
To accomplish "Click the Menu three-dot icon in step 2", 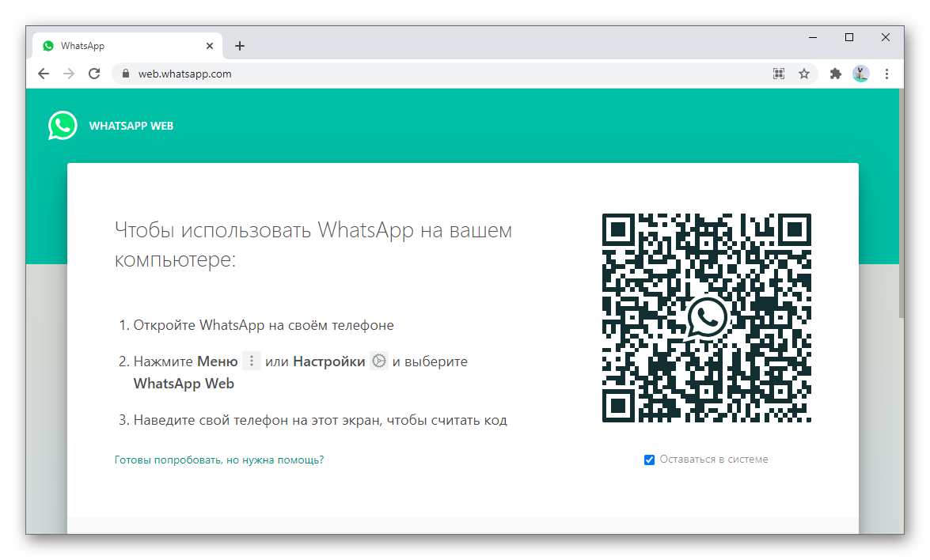I will tap(252, 361).
